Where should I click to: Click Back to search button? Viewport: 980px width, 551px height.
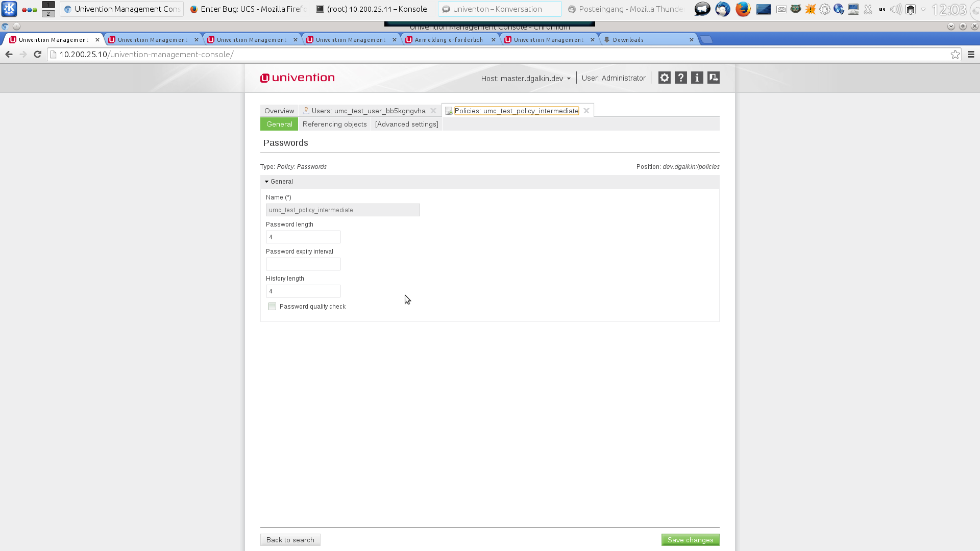point(290,540)
